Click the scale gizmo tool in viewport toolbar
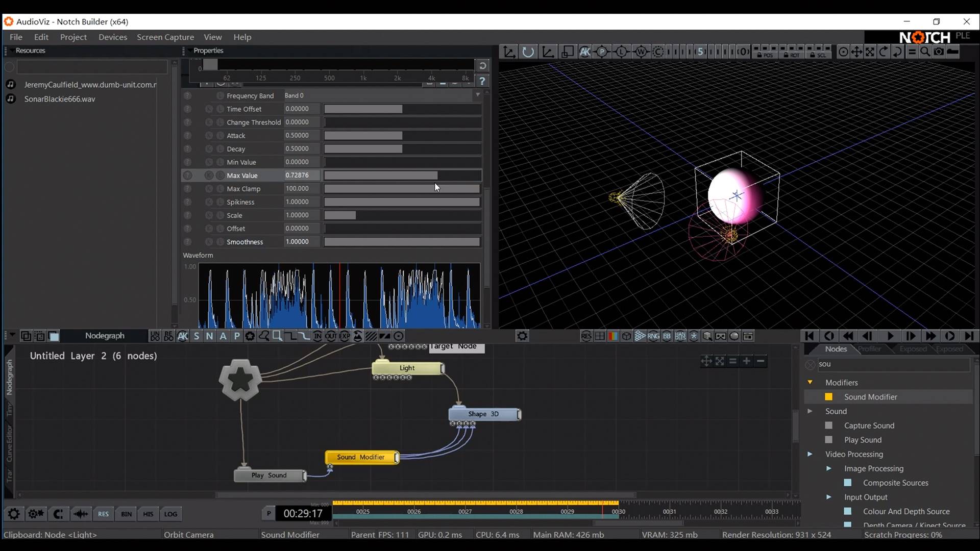This screenshot has height=551, width=980. [x=548, y=52]
